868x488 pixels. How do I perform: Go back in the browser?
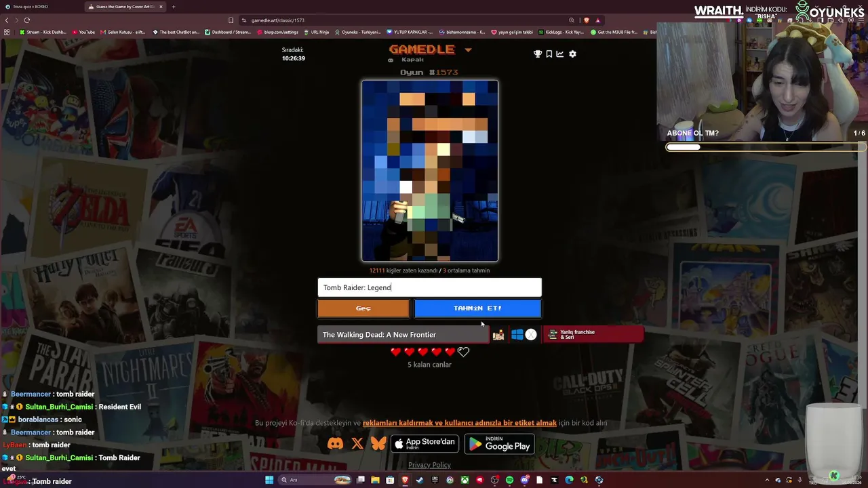click(x=7, y=20)
